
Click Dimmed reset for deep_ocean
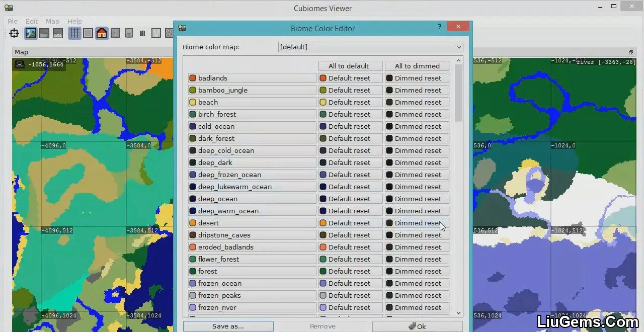coord(417,199)
